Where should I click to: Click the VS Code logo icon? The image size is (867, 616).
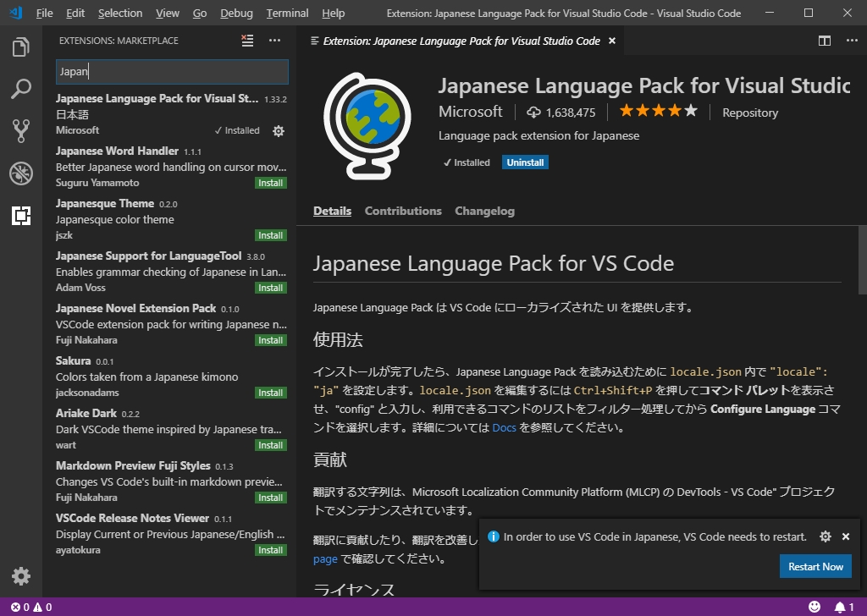[15, 13]
